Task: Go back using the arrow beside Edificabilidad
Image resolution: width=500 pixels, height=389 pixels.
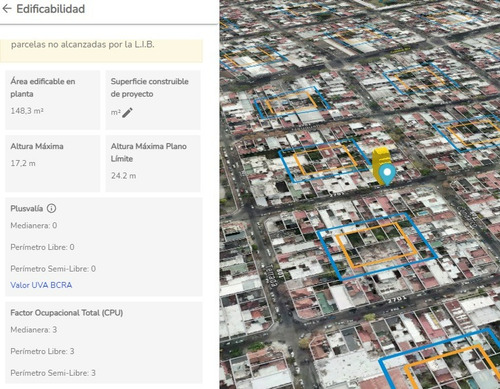Action: coord(7,9)
